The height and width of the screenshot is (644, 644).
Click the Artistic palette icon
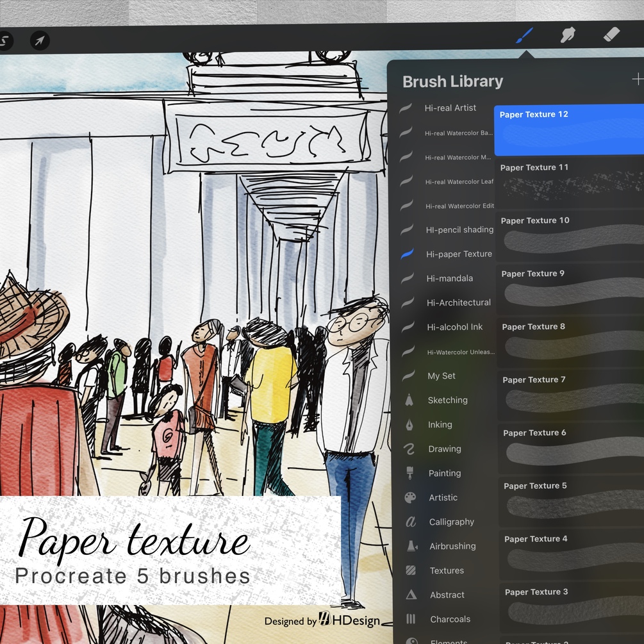click(410, 498)
